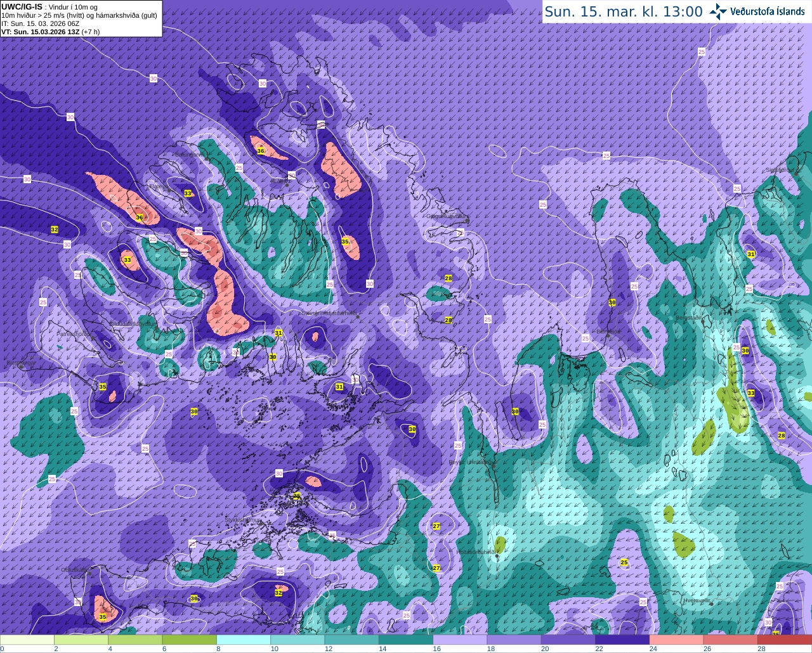Pick the 10–12 m/s turquoise legend swatch
The height and width of the screenshot is (653, 812).
298,640
